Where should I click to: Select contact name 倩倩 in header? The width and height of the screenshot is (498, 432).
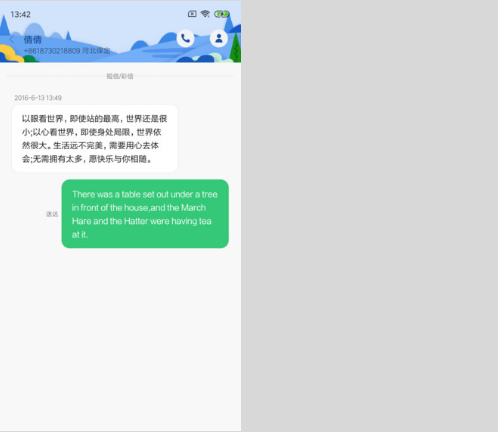[x=33, y=40]
